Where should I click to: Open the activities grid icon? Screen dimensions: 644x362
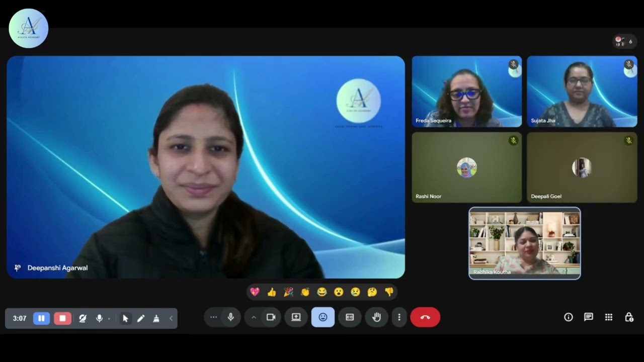[609, 317]
